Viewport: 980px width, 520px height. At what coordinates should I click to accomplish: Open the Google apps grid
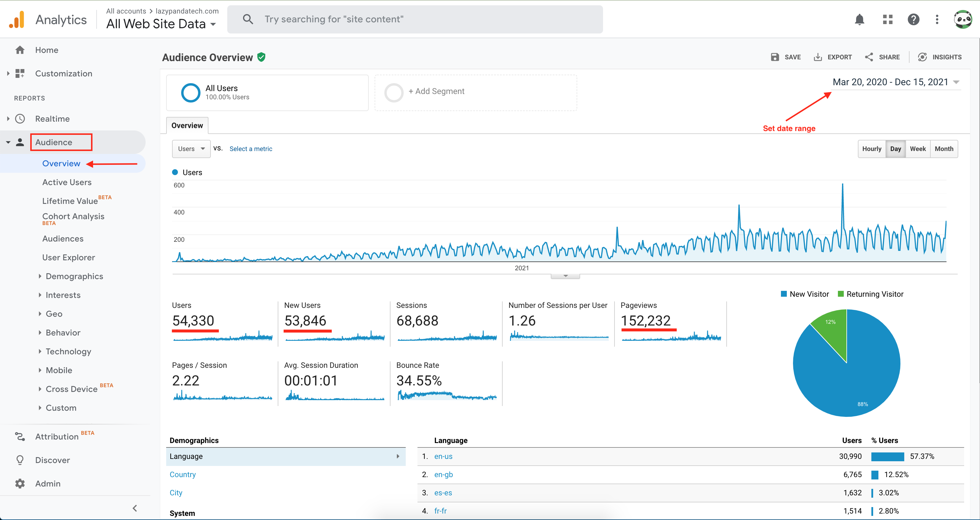pyautogui.click(x=888, y=19)
